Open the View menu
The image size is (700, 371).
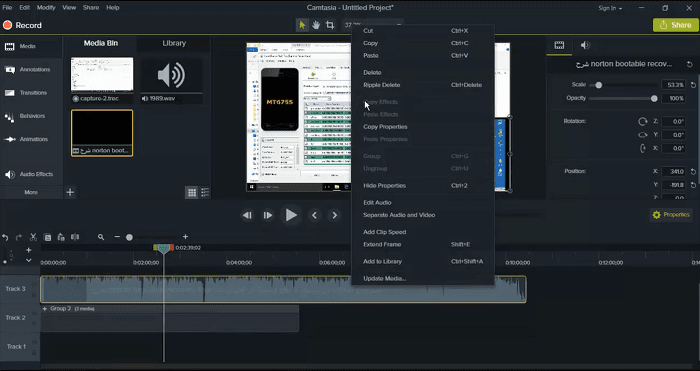(69, 8)
